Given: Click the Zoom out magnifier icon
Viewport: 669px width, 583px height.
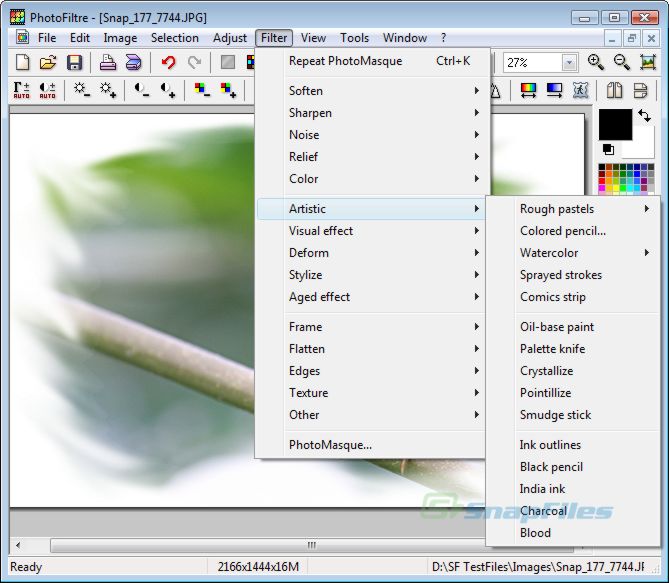Looking at the screenshot, I should pos(622,62).
